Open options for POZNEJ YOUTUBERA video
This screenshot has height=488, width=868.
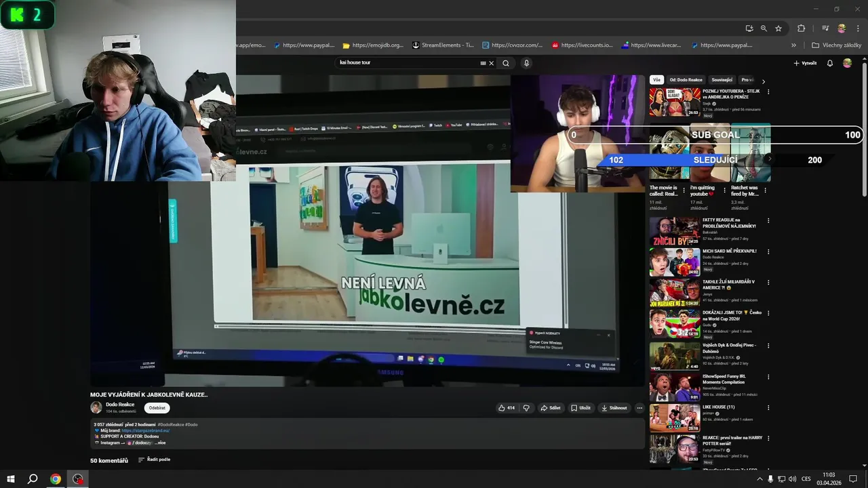pyautogui.click(x=768, y=91)
